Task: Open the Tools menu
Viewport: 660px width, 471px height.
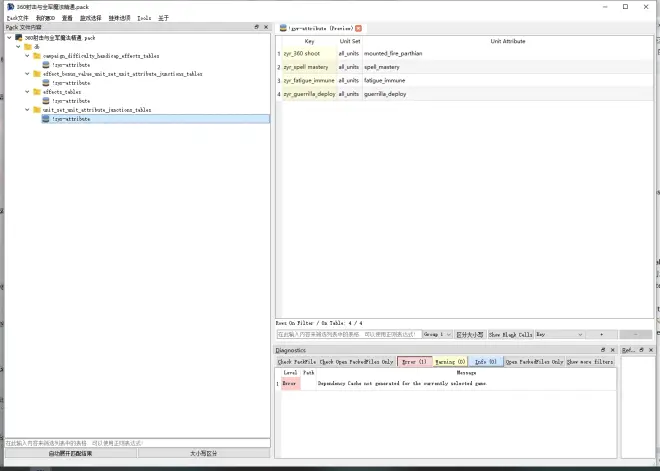Action: [144, 17]
